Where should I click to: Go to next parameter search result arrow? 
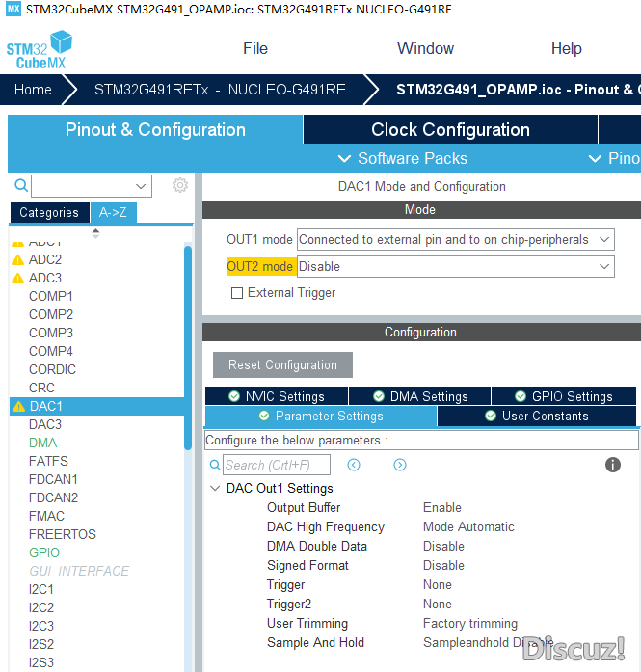click(400, 465)
